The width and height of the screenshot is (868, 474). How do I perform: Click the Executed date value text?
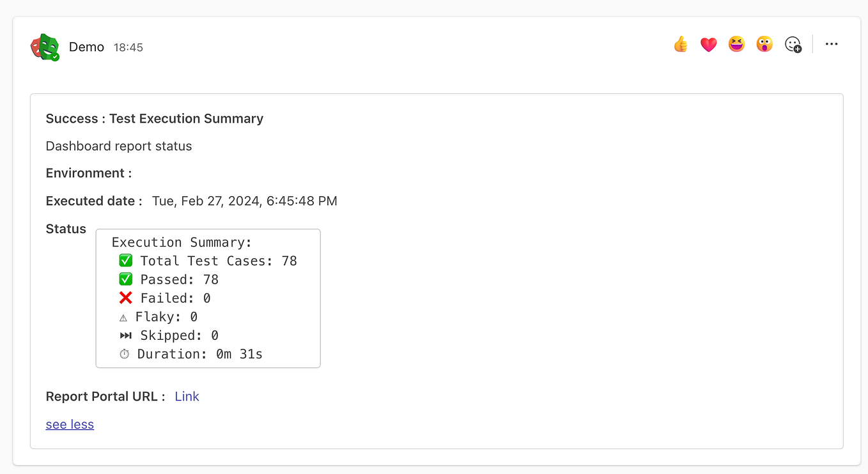tap(245, 201)
